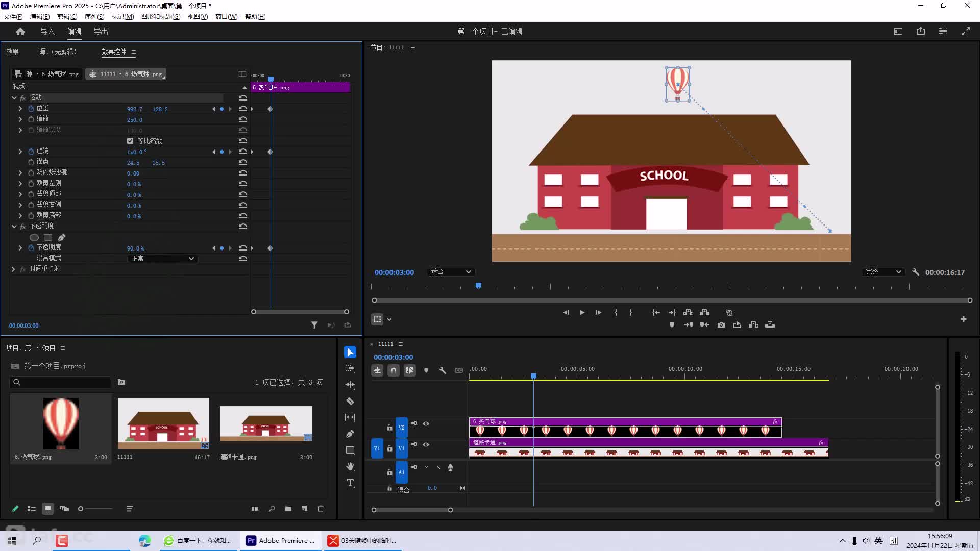Create 4-point polygon mask under Opacity
This screenshot has width=980, height=551.
point(48,237)
